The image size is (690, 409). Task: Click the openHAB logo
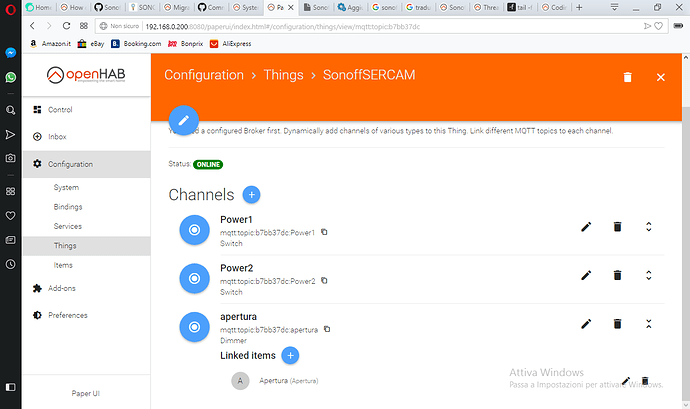[x=86, y=75]
